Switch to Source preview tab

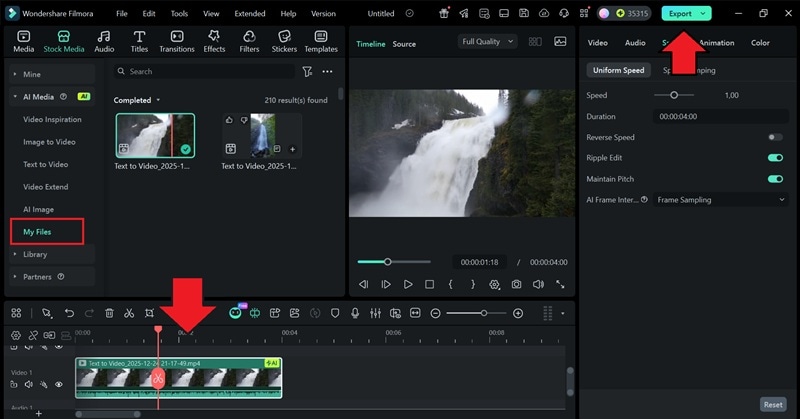pos(404,44)
